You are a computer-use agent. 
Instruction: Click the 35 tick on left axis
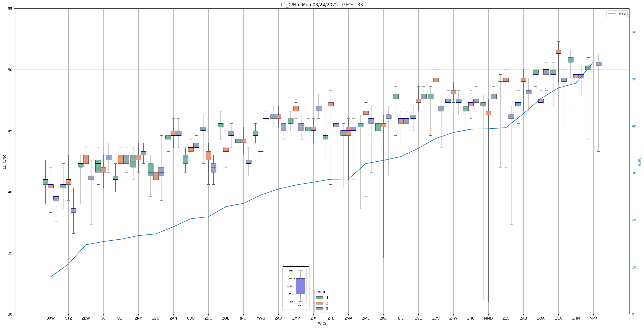(10, 253)
